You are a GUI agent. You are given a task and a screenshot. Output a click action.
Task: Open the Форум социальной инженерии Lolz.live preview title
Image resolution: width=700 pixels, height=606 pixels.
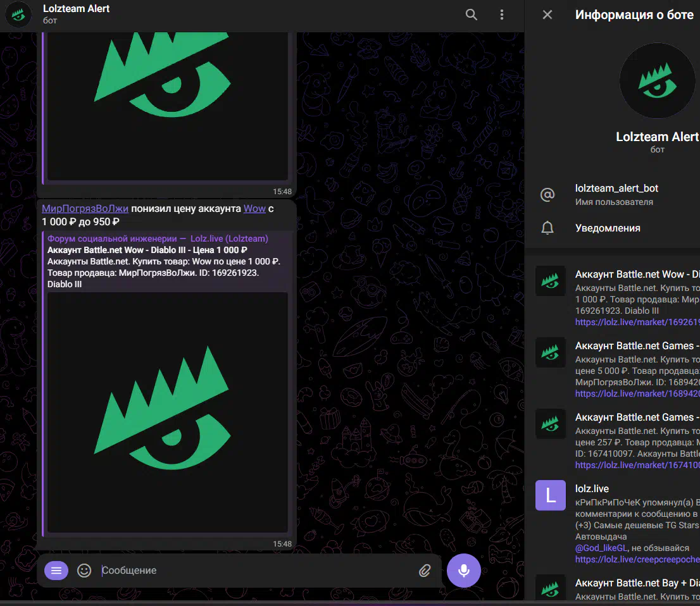158,238
